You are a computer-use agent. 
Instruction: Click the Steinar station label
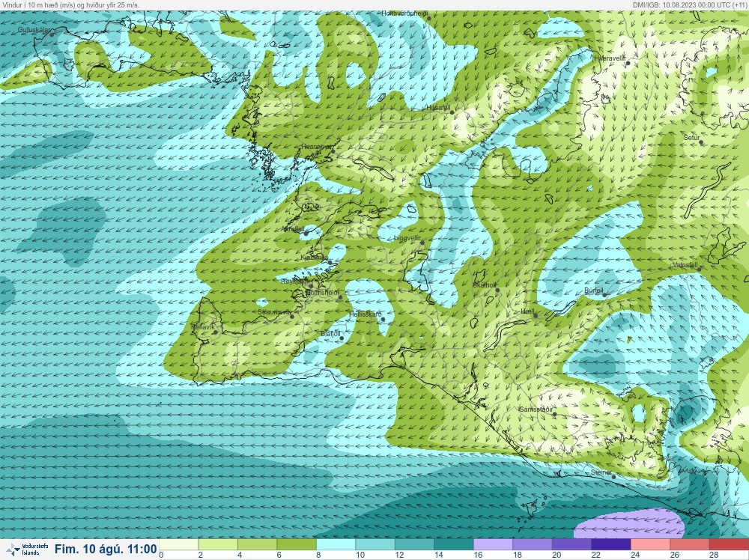click(x=601, y=472)
